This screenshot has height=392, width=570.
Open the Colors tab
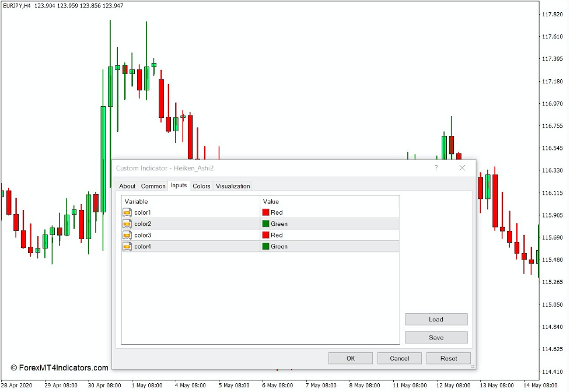[x=201, y=186]
